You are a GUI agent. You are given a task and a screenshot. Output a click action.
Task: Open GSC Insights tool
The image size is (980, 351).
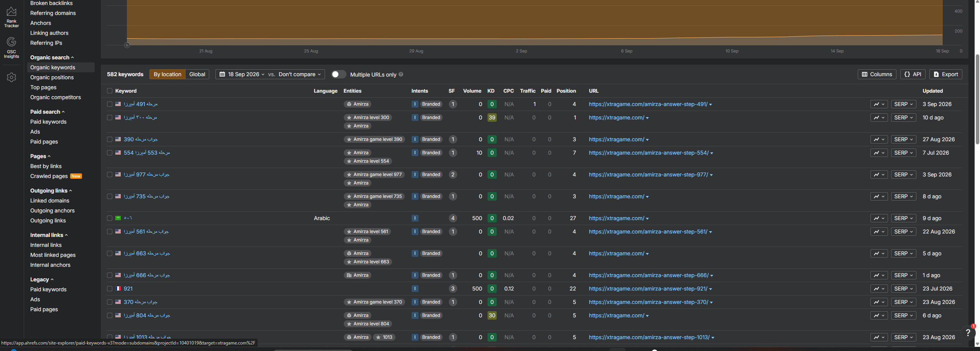(x=11, y=47)
